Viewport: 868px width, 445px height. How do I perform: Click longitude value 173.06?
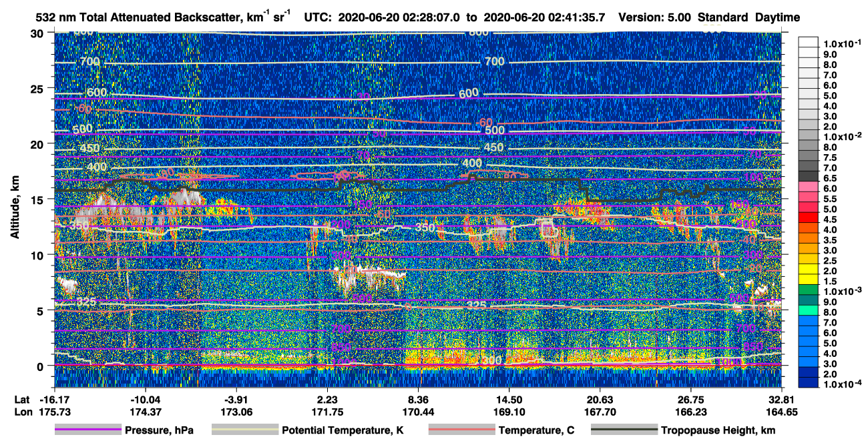click(237, 412)
